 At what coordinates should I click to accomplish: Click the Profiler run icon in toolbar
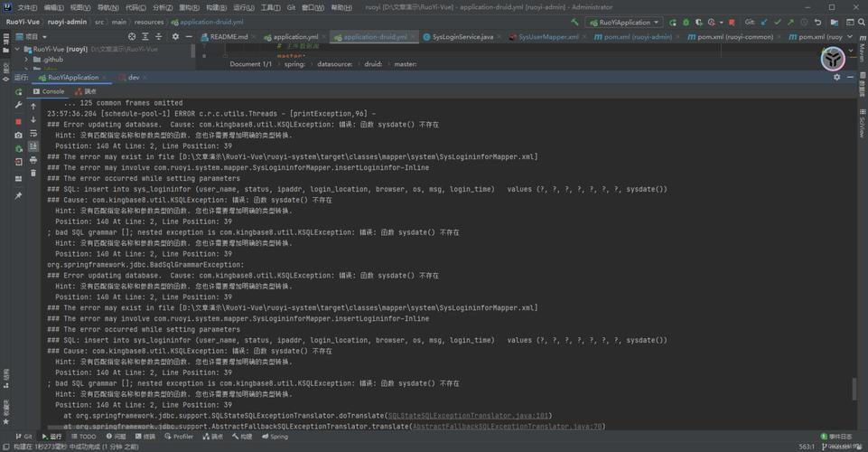point(712,23)
